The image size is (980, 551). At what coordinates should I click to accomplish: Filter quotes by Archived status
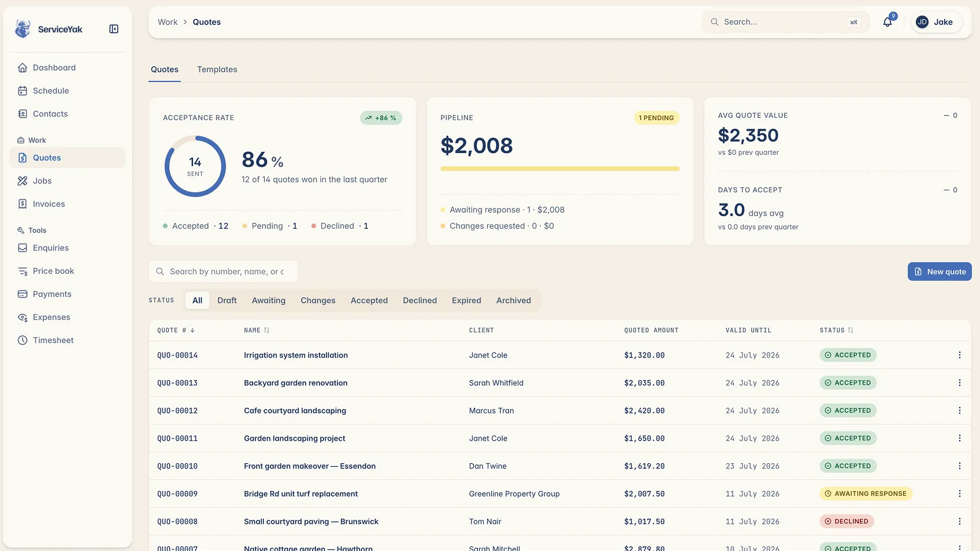514,300
